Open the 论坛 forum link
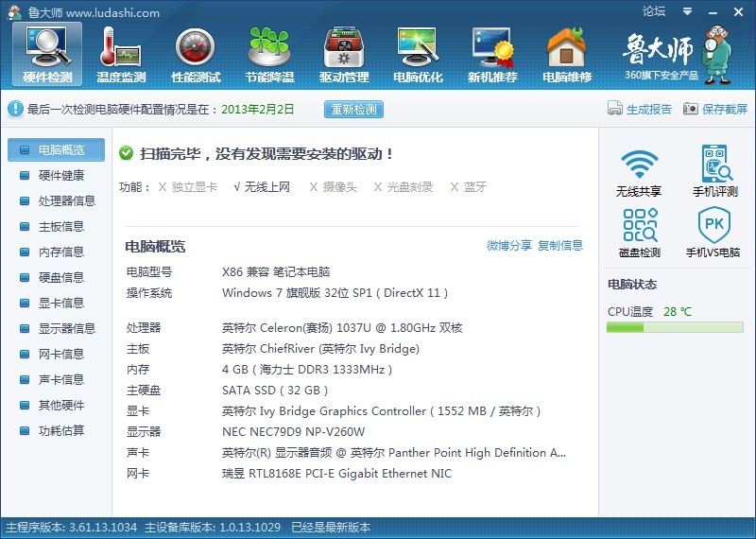The width and height of the screenshot is (756, 539). (654, 11)
